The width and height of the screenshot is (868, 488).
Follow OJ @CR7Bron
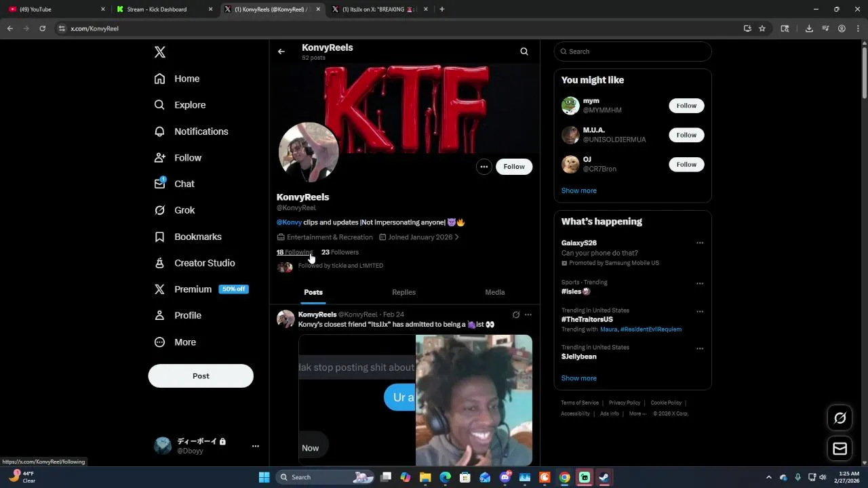[686, 165]
